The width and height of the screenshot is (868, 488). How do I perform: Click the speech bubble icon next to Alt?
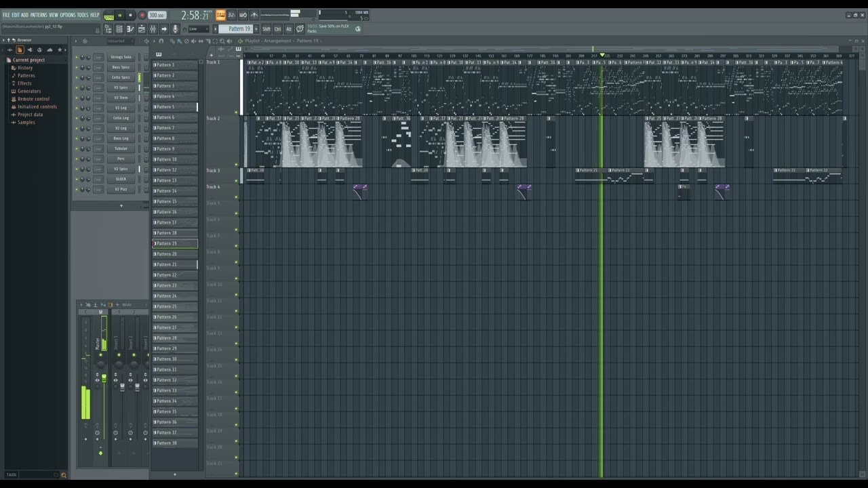300,29
